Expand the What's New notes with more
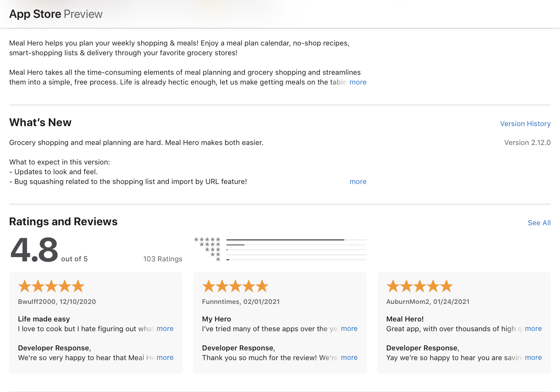The height and width of the screenshot is (392, 560). coord(358,182)
